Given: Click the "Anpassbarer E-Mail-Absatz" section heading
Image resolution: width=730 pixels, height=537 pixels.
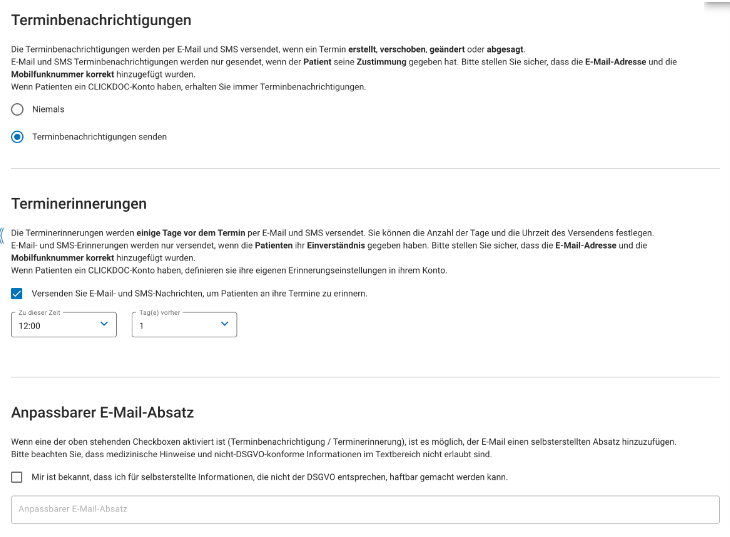Looking at the screenshot, I should point(102,412).
